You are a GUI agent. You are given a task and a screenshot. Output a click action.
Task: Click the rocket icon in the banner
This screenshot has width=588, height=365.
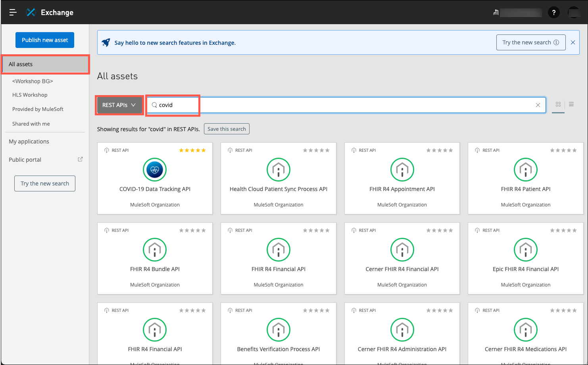pyautogui.click(x=106, y=42)
